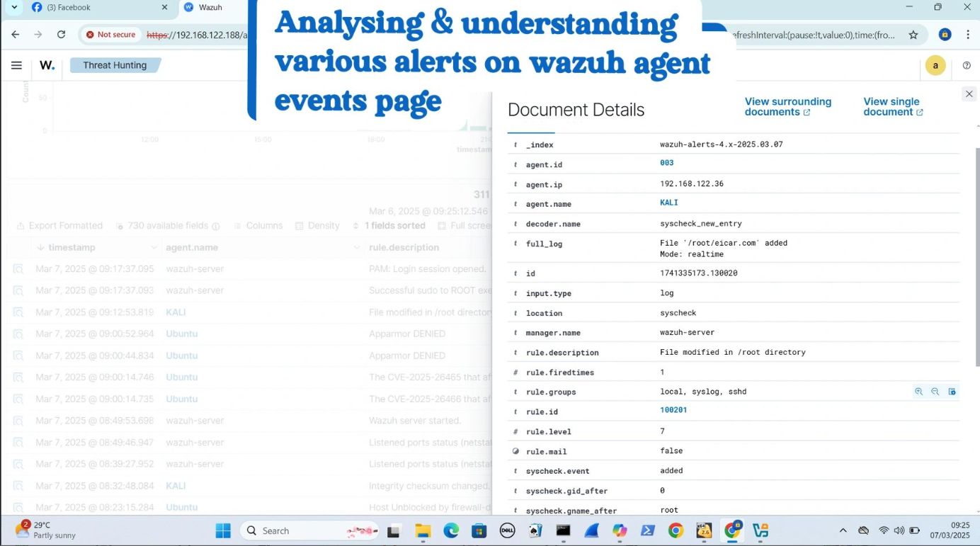
Task: Toggle Full screen for the events table
Action: (464, 226)
